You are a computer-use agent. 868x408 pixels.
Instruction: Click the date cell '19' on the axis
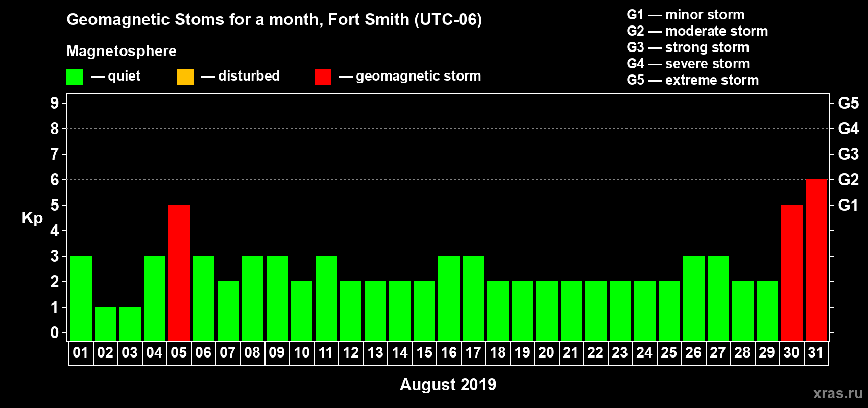pyautogui.click(x=522, y=353)
